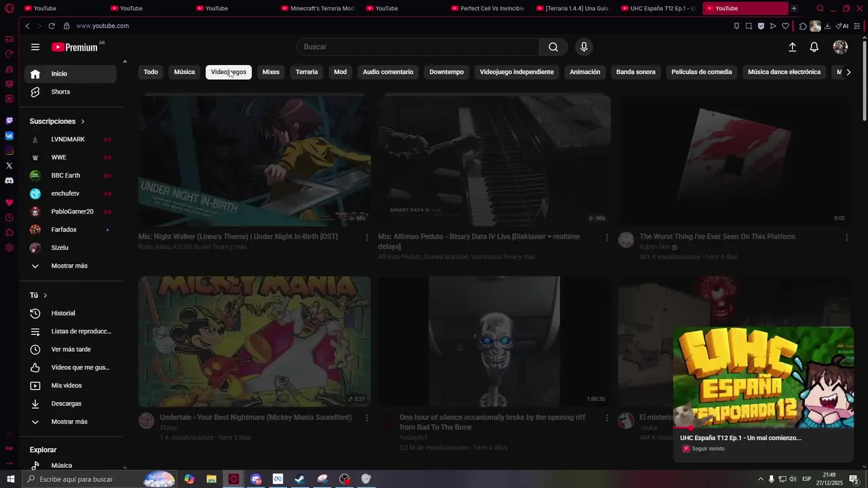Viewport: 868px width, 488px height.
Task: Click the search magnifier button
Action: coord(553,47)
